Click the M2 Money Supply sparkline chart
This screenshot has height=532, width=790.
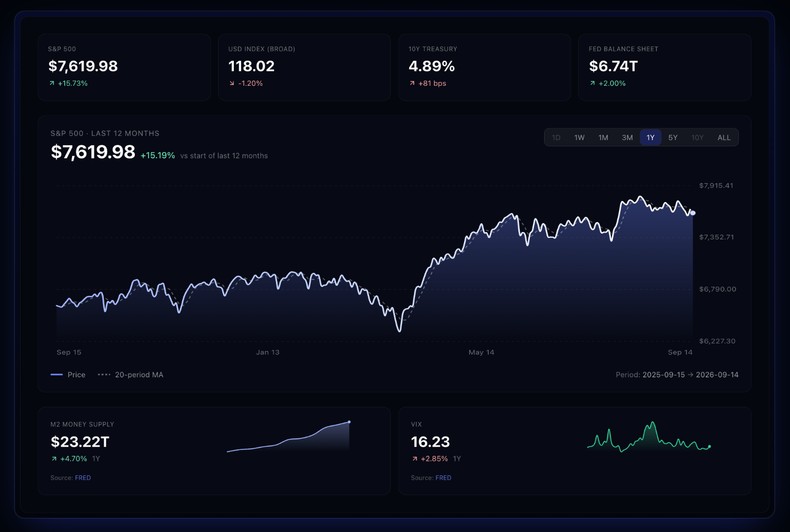(289, 437)
